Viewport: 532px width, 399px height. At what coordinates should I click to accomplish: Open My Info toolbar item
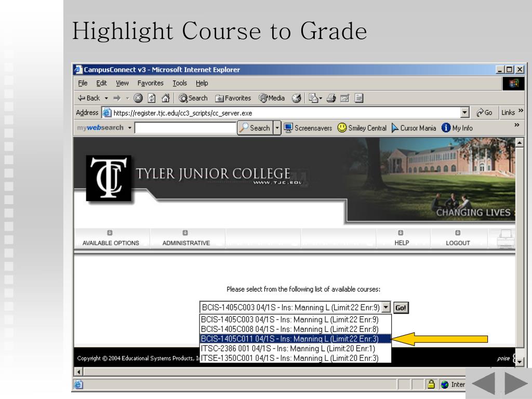457,128
